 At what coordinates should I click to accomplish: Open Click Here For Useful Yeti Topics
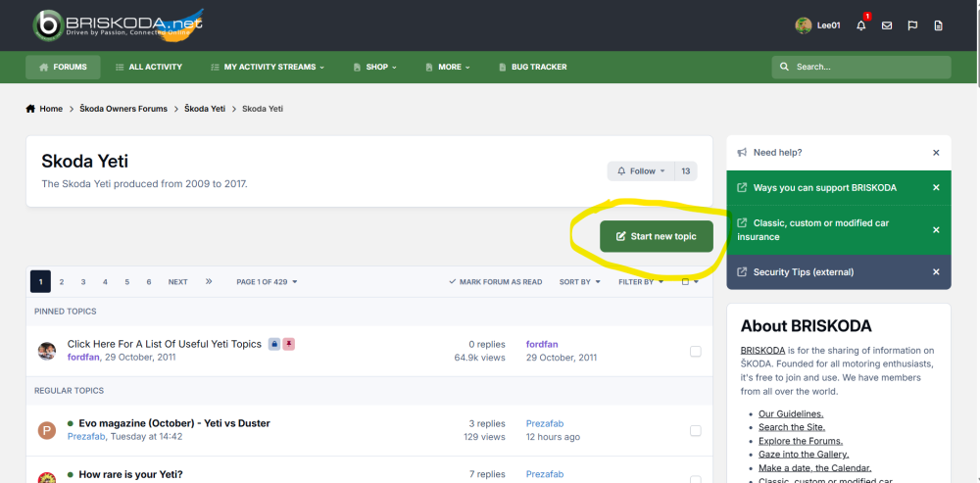pyautogui.click(x=165, y=344)
